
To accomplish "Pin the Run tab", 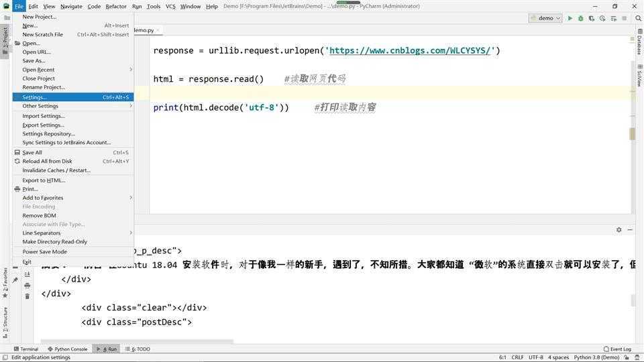I will tap(15, 280).
